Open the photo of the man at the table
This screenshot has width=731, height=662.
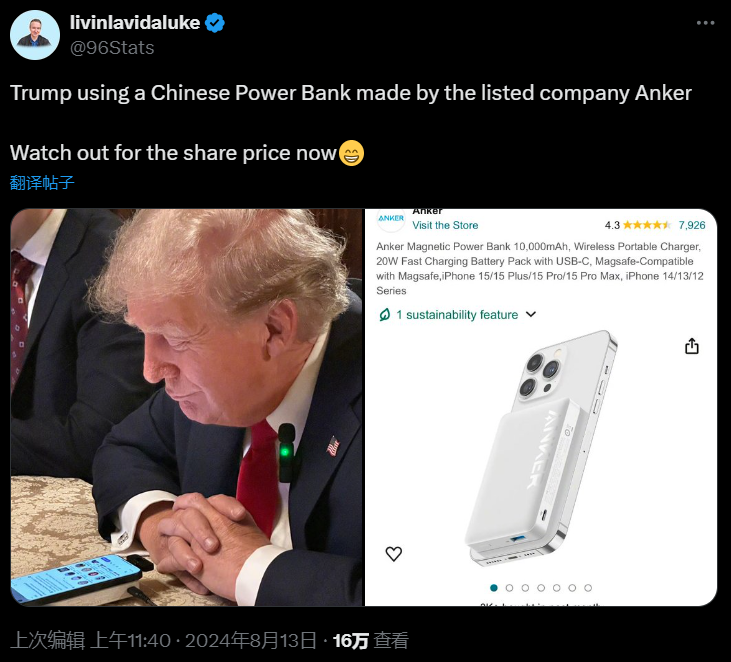(187, 407)
